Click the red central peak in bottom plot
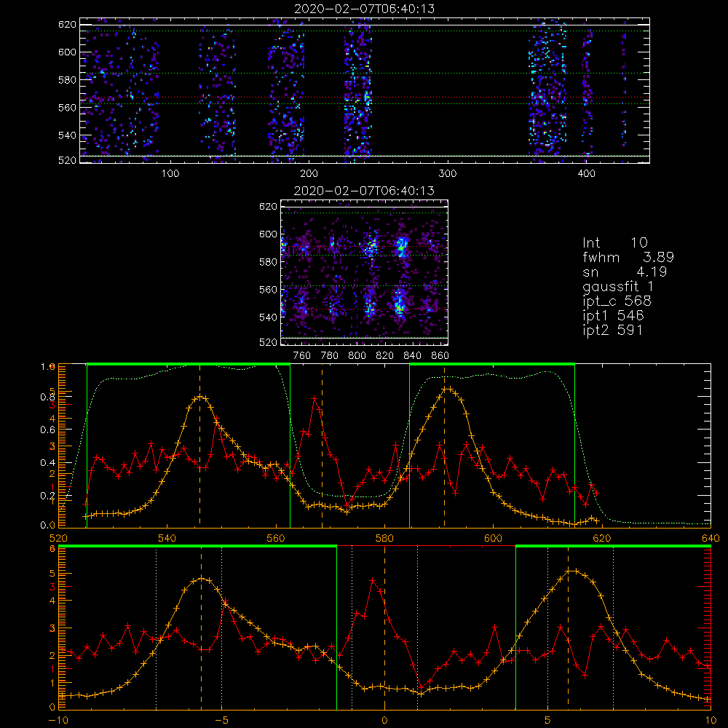Screen dimensions: 728x728 (x=372, y=580)
